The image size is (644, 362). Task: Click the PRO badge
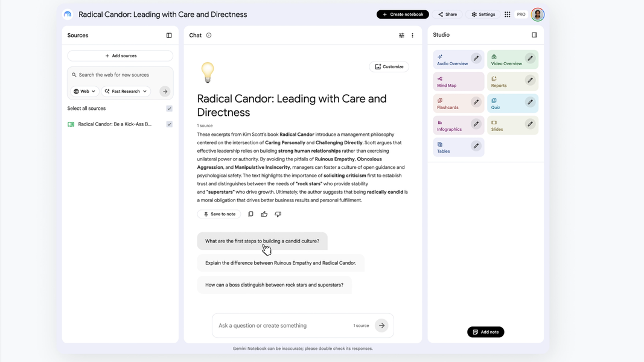pos(521,14)
